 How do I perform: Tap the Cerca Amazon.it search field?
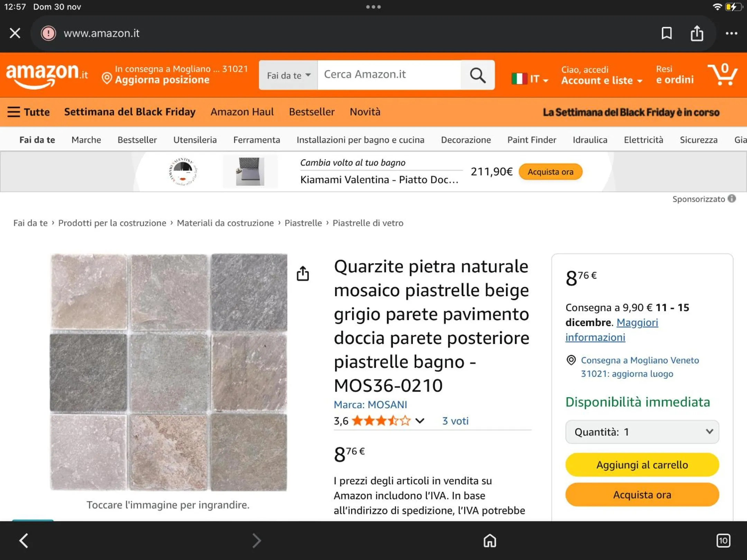pyautogui.click(x=389, y=75)
